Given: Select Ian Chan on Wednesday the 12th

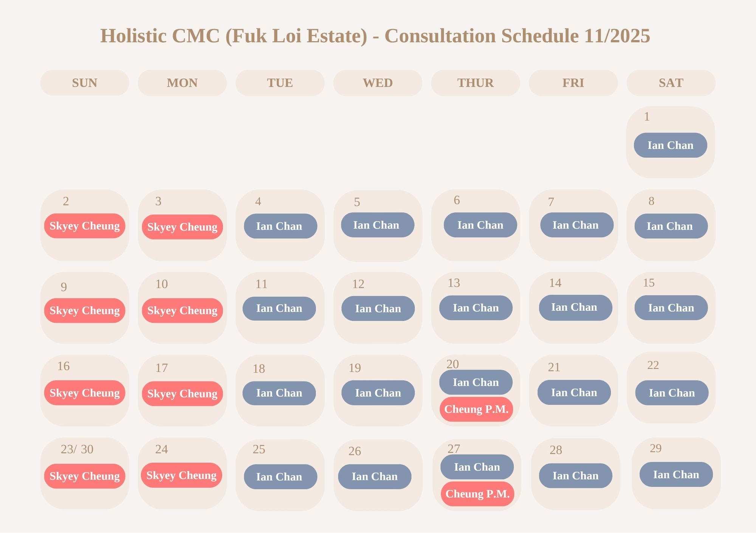Looking at the screenshot, I should pyautogui.click(x=378, y=309).
